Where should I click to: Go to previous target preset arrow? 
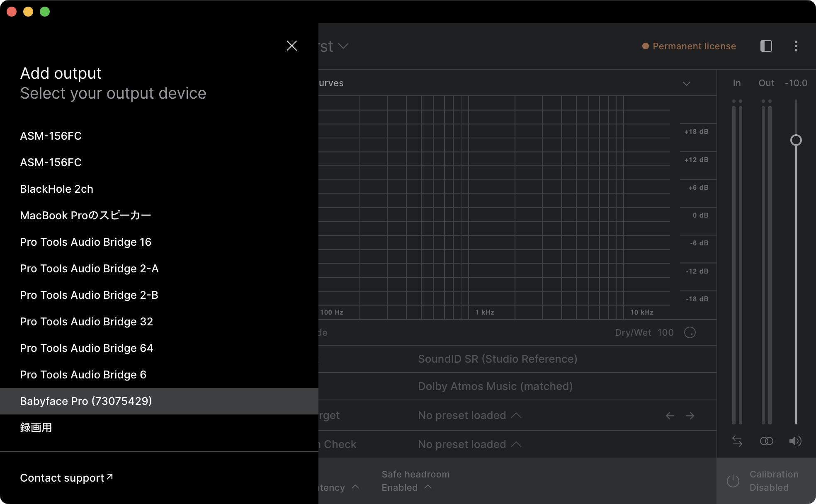(670, 416)
